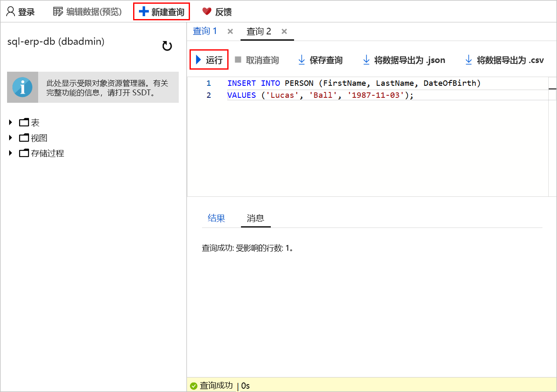Click the VALUES ('Lucas', 'Ball') code line
557x392 pixels.
pos(321,95)
